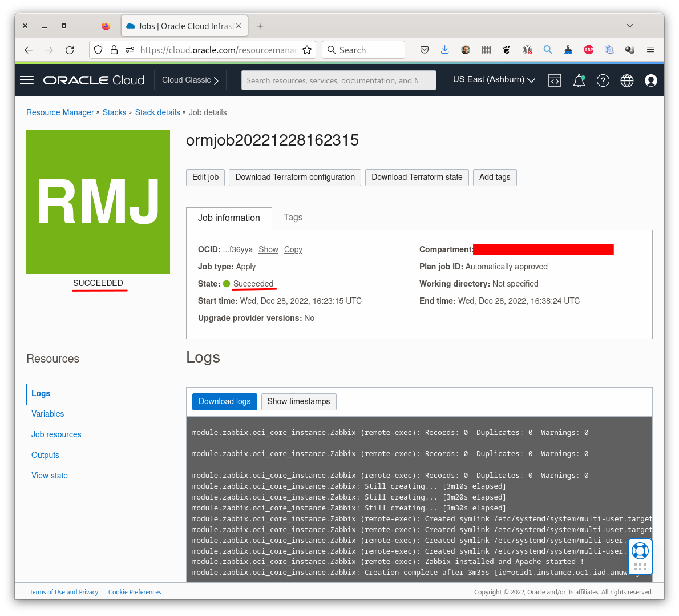Open the Cloud Classic switcher

190,80
